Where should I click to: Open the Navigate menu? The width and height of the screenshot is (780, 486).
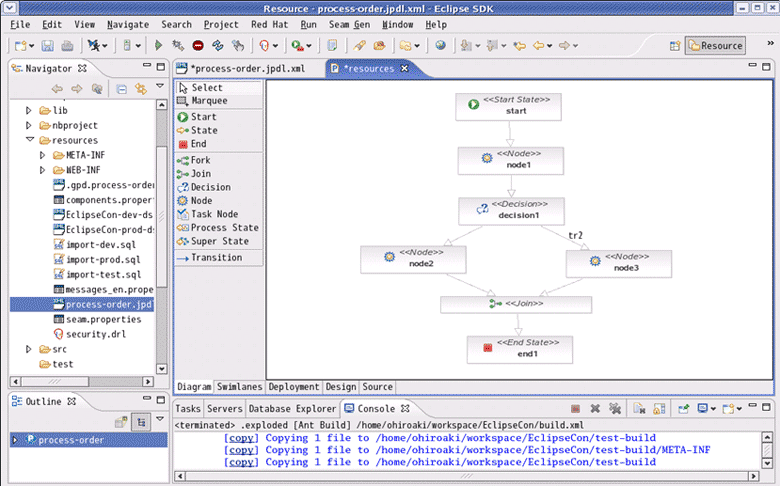[128, 24]
